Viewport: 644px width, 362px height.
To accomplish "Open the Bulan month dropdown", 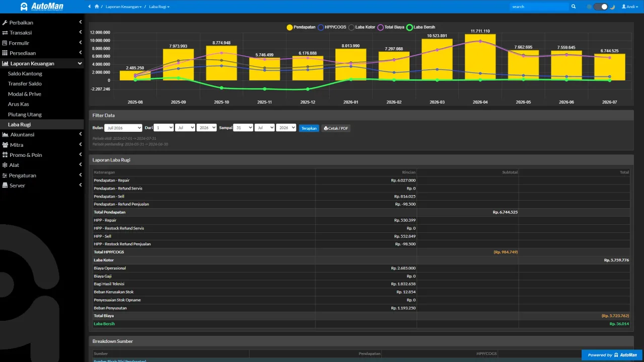I will point(123,128).
